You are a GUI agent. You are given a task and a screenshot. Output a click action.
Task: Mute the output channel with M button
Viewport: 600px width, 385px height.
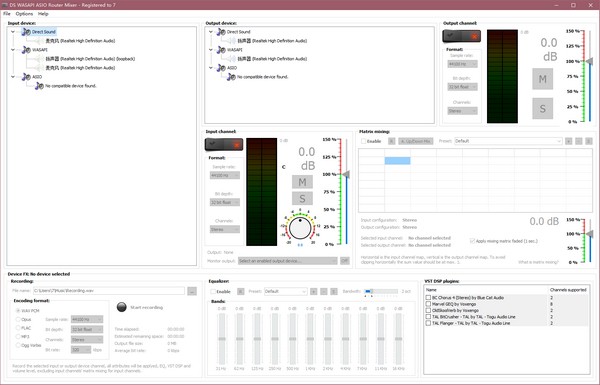click(x=542, y=79)
